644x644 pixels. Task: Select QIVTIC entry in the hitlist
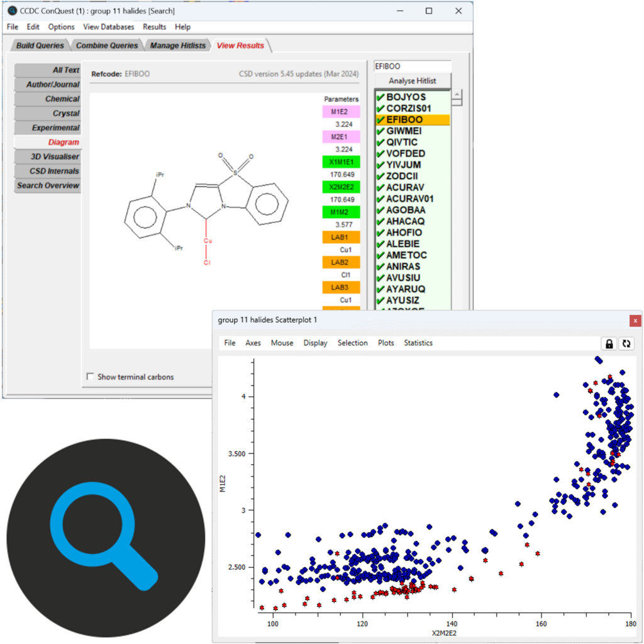[x=406, y=142]
